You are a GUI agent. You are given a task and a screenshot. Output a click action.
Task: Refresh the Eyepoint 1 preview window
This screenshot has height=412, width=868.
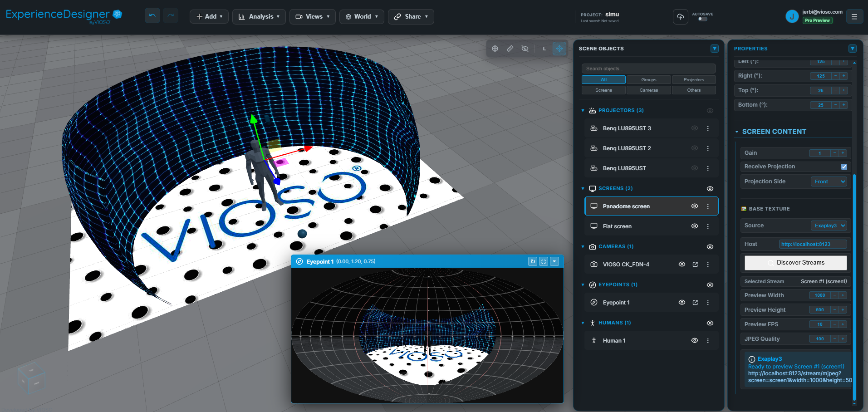tap(533, 261)
